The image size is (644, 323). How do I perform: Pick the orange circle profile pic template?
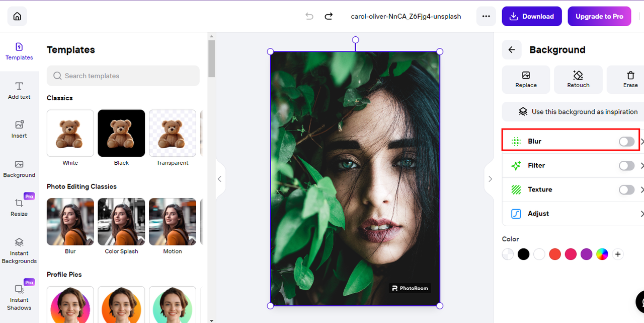pos(121,304)
